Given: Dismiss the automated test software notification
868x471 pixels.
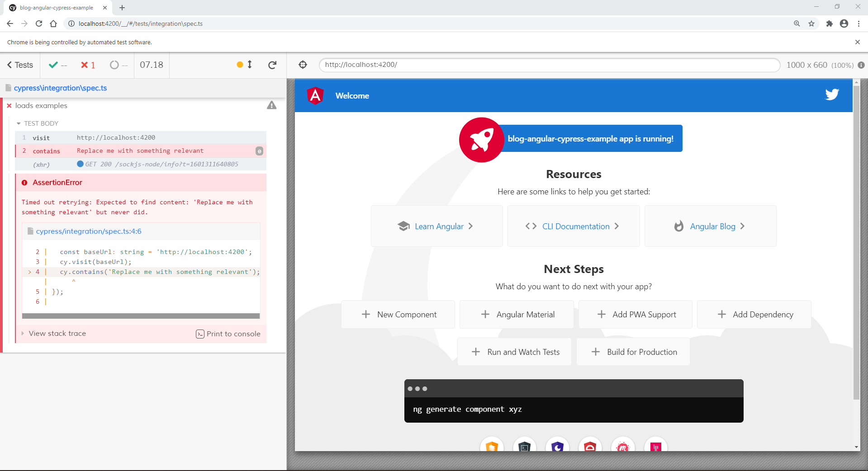Looking at the screenshot, I should click(x=858, y=42).
